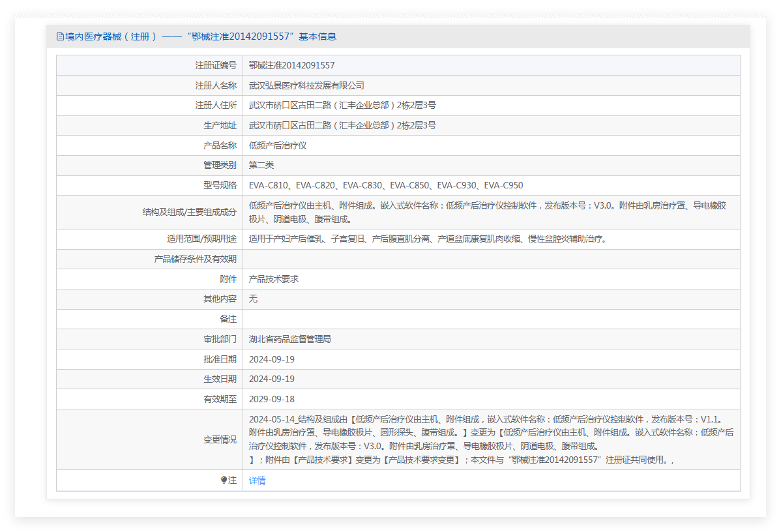Click the 注册人住所 address value
This screenshot has height=532, width=781.
point(342,105)
